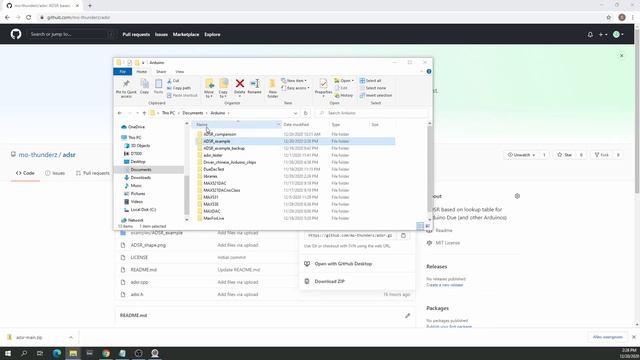Click Pin to Quick access in Explorer ribbon
The height and width of the screenshot is (360, 640).
click(x=126, y=88)
